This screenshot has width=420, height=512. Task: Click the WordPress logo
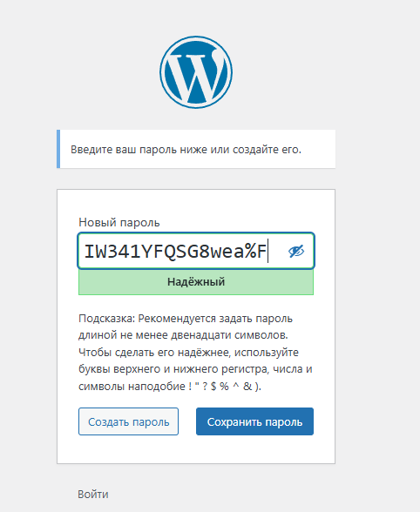pyautogui.click(x=196, y=72)
